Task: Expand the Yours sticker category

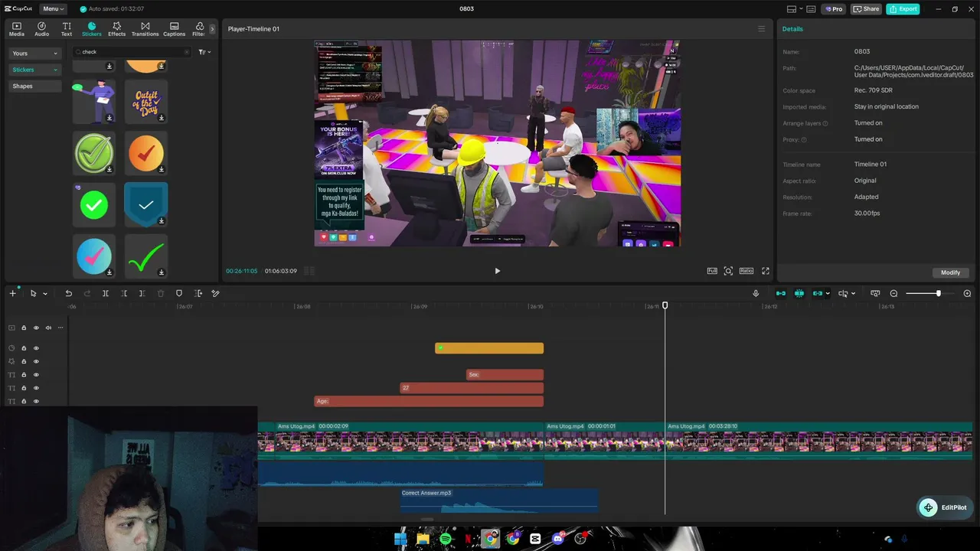Action: tap(34, 53)
